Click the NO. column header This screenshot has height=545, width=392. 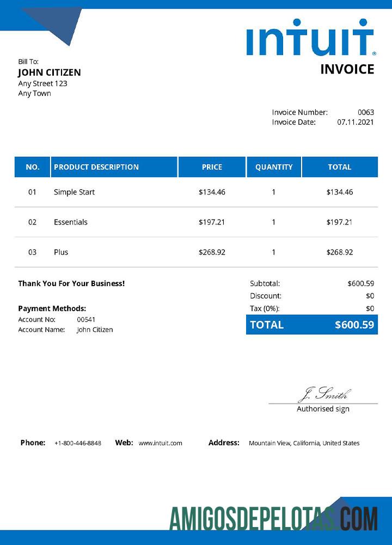[33, 167]
